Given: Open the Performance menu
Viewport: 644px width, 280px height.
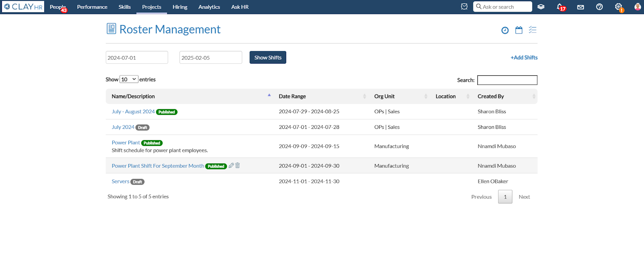Looking at the screenshot, I should tap(92, 7).
